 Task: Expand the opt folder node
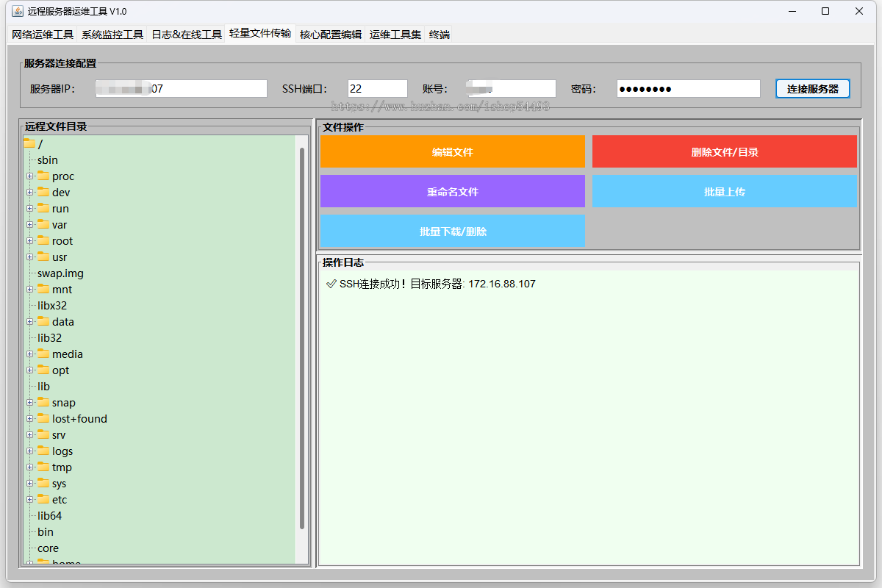30,370
